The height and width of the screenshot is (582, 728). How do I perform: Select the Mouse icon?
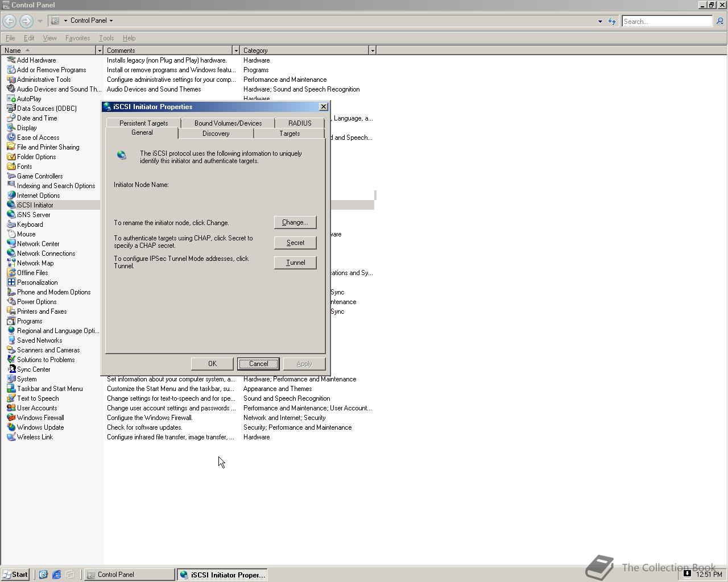11,234
